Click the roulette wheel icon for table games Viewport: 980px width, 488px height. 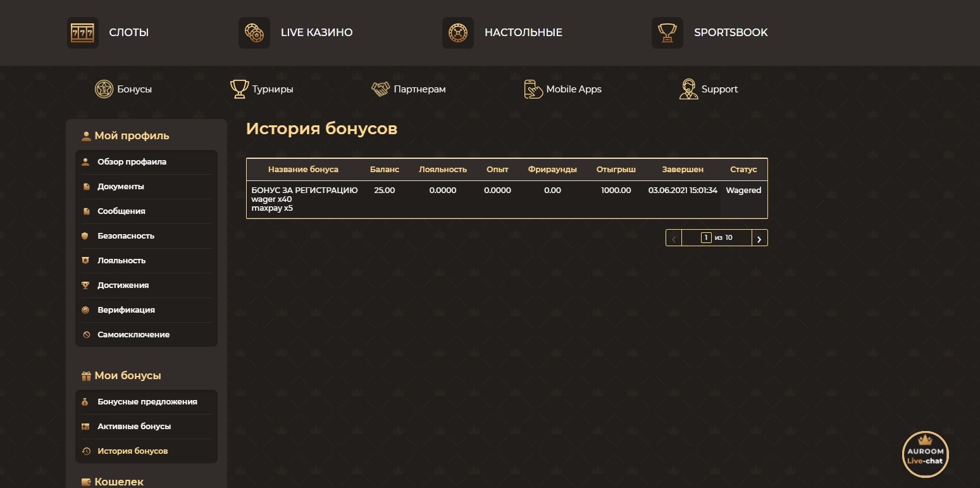pyautogui.click(x=458, y=33)
